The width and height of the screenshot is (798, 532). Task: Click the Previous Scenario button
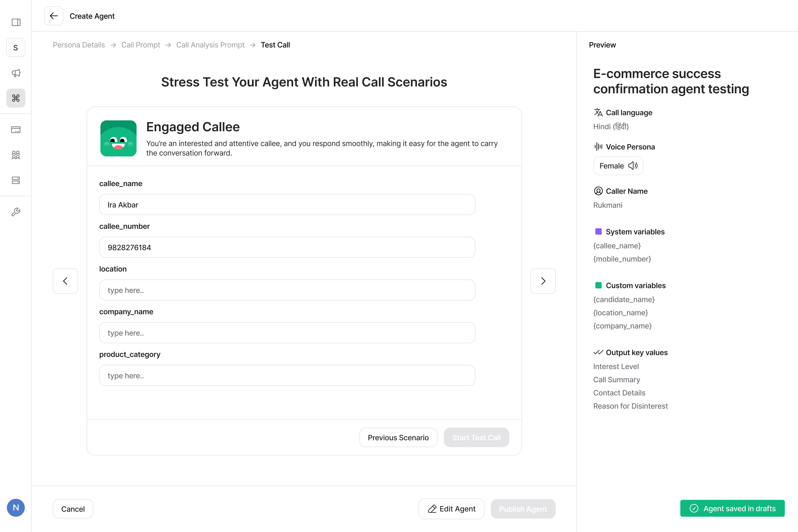pos(398,437)
